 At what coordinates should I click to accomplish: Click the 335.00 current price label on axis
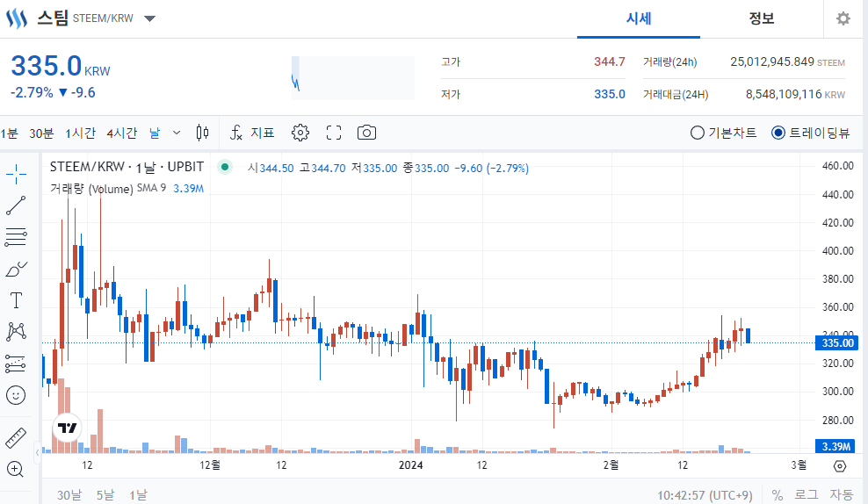(x=837, y=343)
